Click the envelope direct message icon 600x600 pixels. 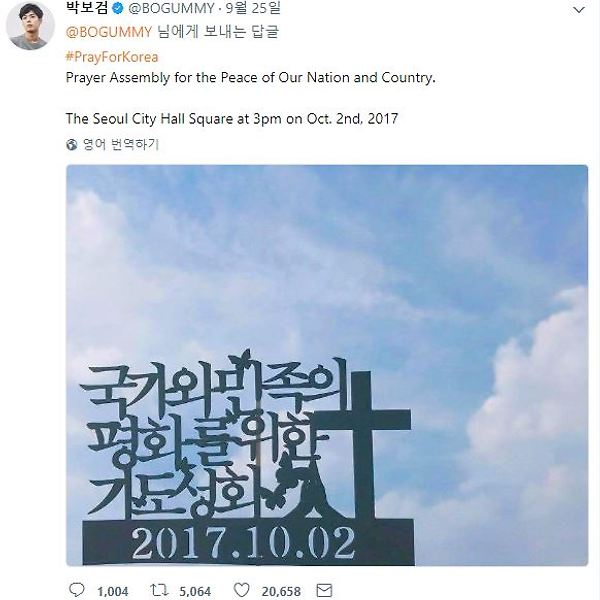[x=324, y=590]
